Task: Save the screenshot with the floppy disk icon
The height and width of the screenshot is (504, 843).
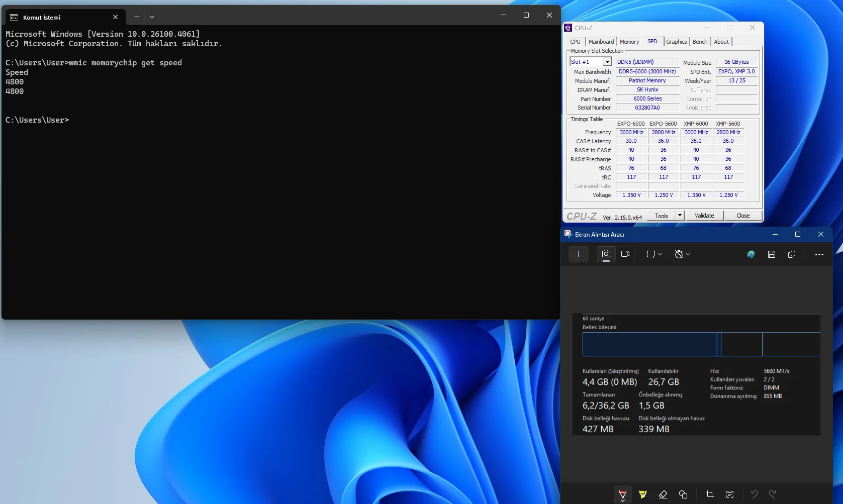Action: pyautogui.click(x=772, y=254)
